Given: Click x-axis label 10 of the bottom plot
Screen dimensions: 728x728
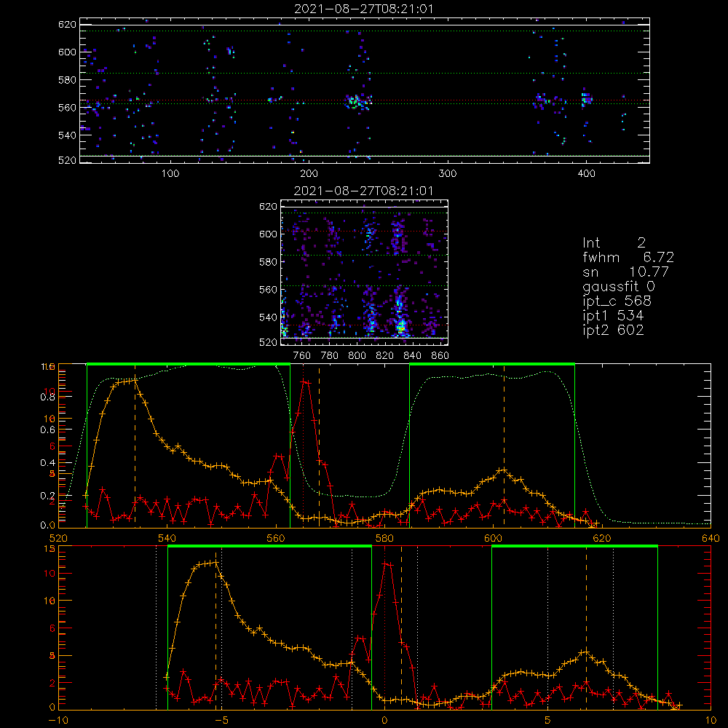Looking at the screenshot, I should pyautogui.click(x=711, y=721).
